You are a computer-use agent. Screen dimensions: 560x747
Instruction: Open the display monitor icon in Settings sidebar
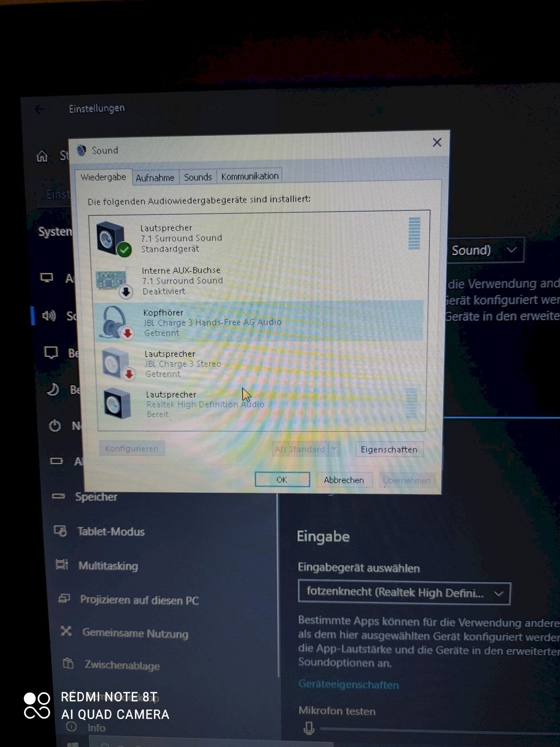click(x=47, y=278)
